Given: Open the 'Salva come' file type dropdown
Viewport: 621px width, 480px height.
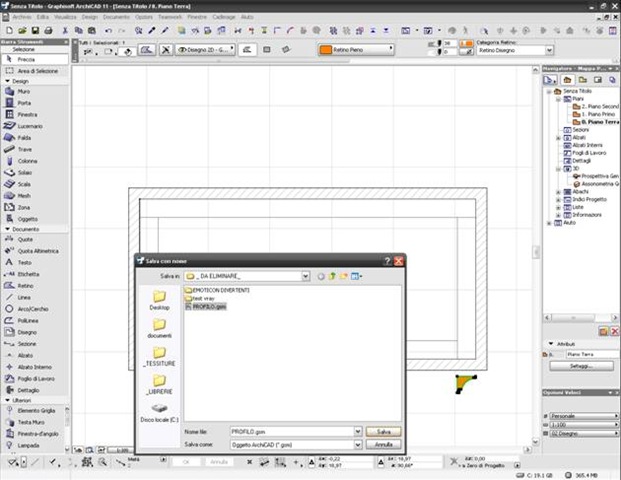Looking at the screenshot, I should 357,443.
